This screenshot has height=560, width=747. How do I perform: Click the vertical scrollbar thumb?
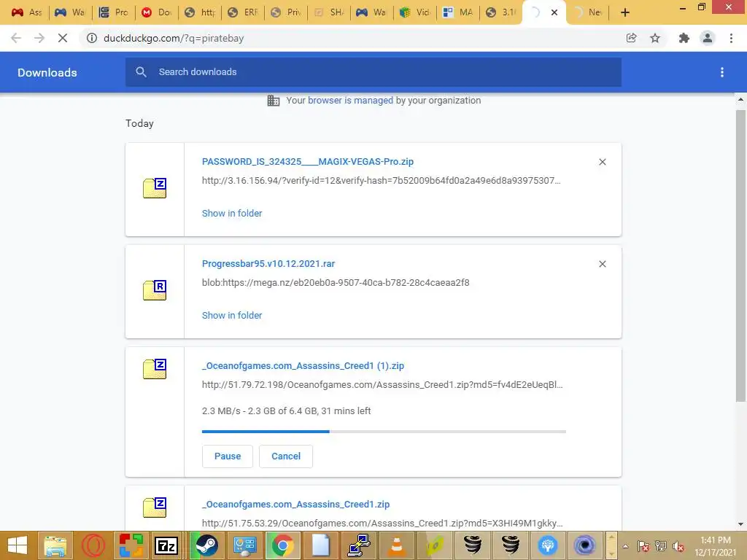pyautogui.click(x=741, y=255)
